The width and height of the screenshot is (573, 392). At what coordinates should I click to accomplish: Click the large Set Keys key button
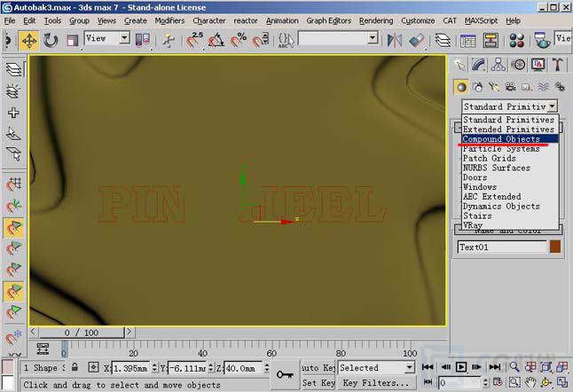click(285, 374)
